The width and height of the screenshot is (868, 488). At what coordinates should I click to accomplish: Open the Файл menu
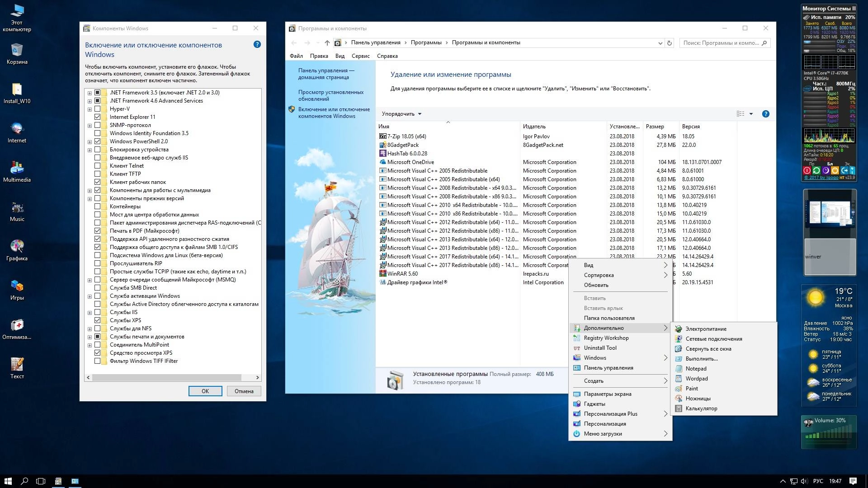pyautogui.click(x=296, y=56)
